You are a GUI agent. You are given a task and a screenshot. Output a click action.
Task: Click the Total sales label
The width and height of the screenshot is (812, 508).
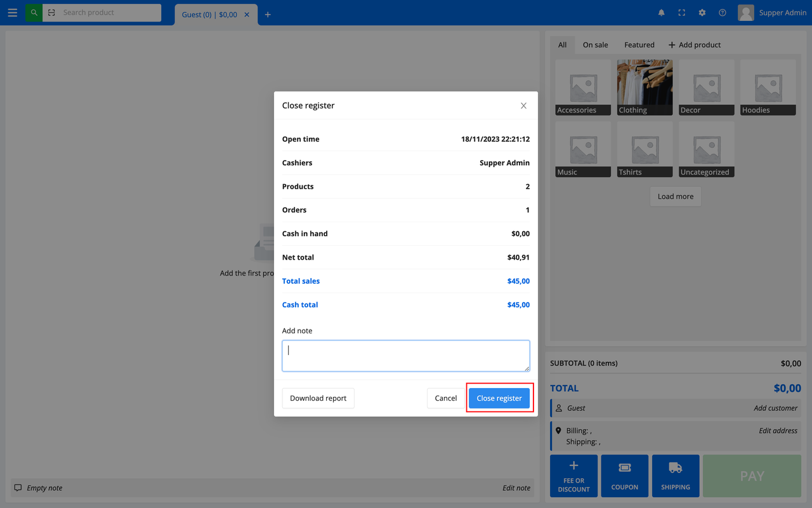point(301,281)
